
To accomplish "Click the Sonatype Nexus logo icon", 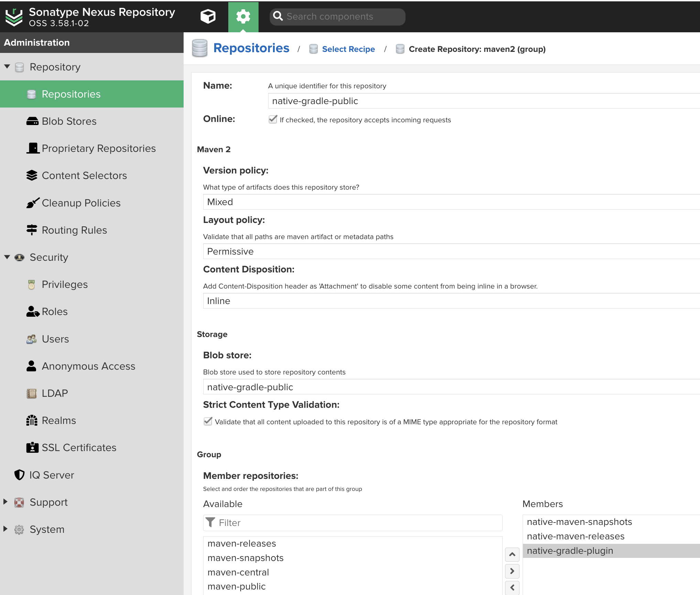I will click(x=14, y=17).
